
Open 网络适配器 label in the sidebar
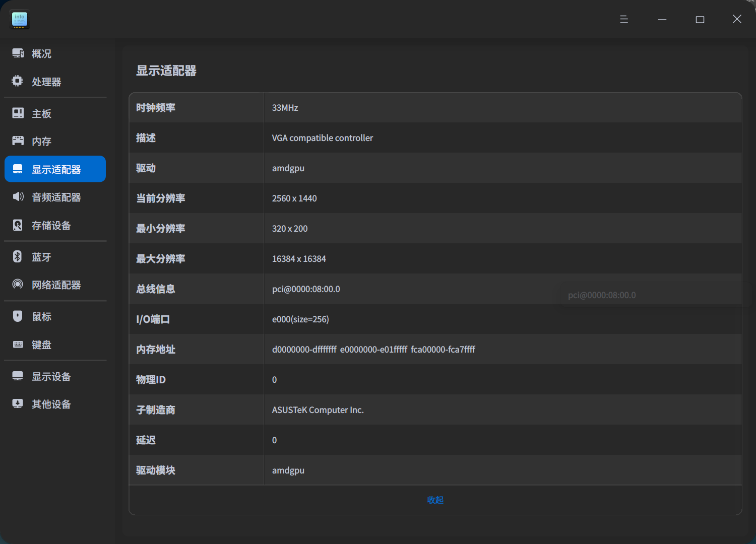[x=56, y=285]
